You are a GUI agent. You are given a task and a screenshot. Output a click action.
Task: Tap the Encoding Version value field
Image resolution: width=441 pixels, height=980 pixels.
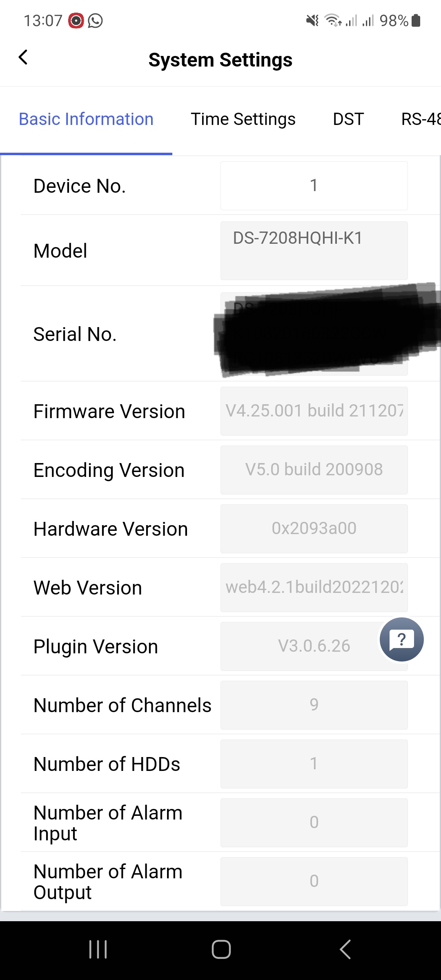pyautogui.click(x=314, y=470)
